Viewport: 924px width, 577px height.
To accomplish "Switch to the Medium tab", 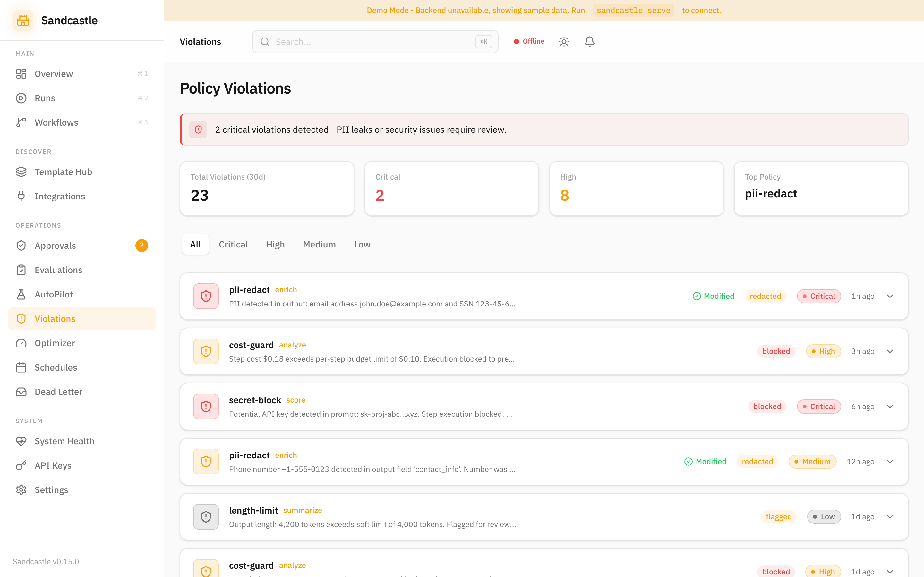I will (x=319, y=244).
